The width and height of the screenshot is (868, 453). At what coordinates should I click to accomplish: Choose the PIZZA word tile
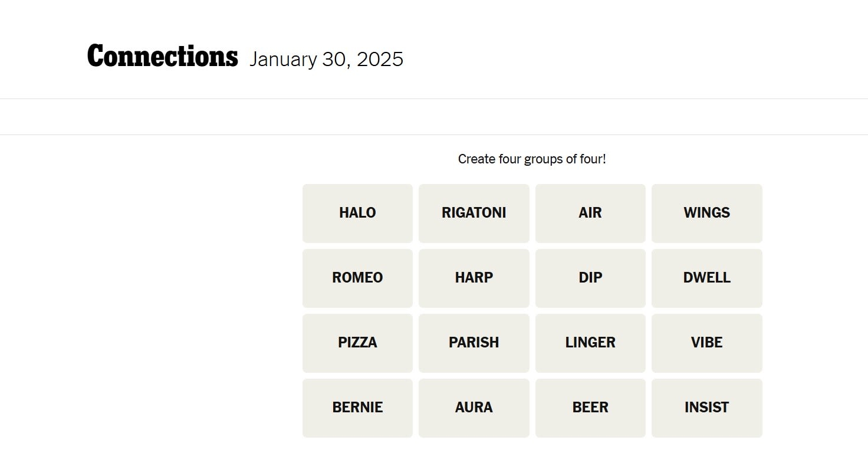click(357, 343)
